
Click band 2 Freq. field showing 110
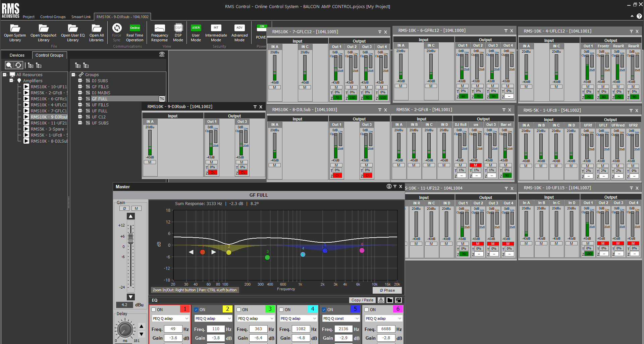216,329
